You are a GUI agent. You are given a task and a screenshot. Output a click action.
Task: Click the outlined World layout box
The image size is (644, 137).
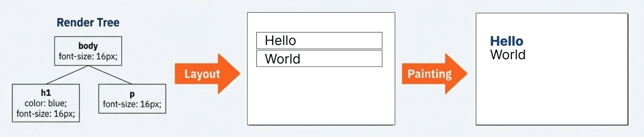(319, 59)
